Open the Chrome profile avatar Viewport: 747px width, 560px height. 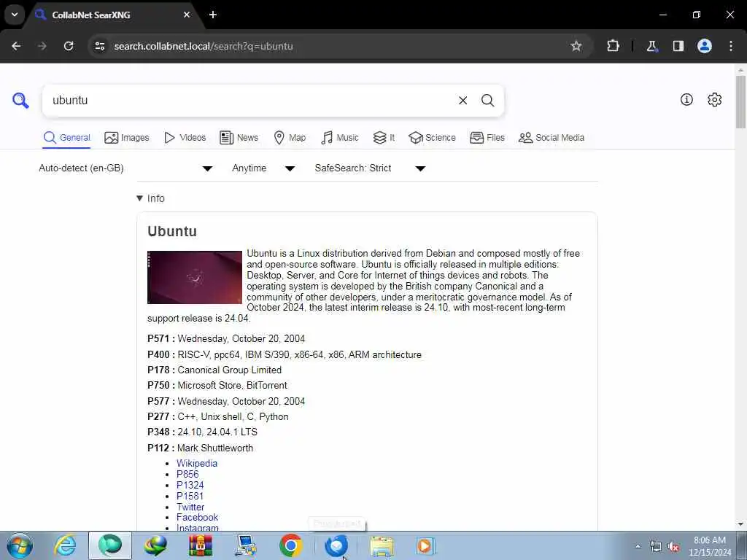pos(705,46)
